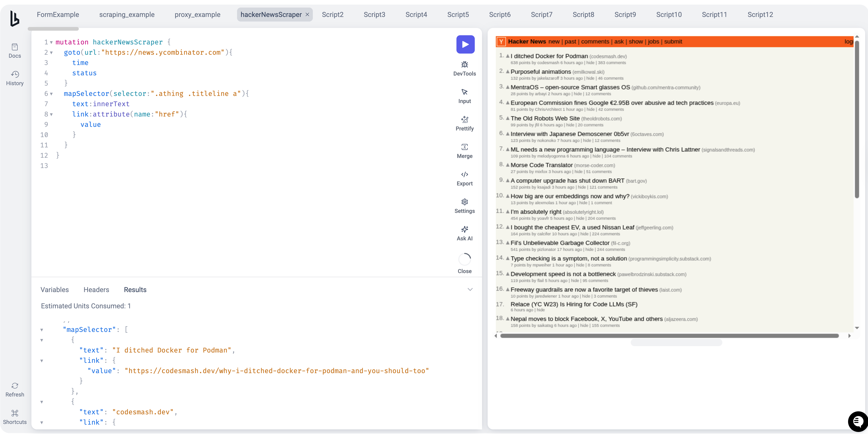
Task: Switch to the Variables tab
Action: (55, 290)
